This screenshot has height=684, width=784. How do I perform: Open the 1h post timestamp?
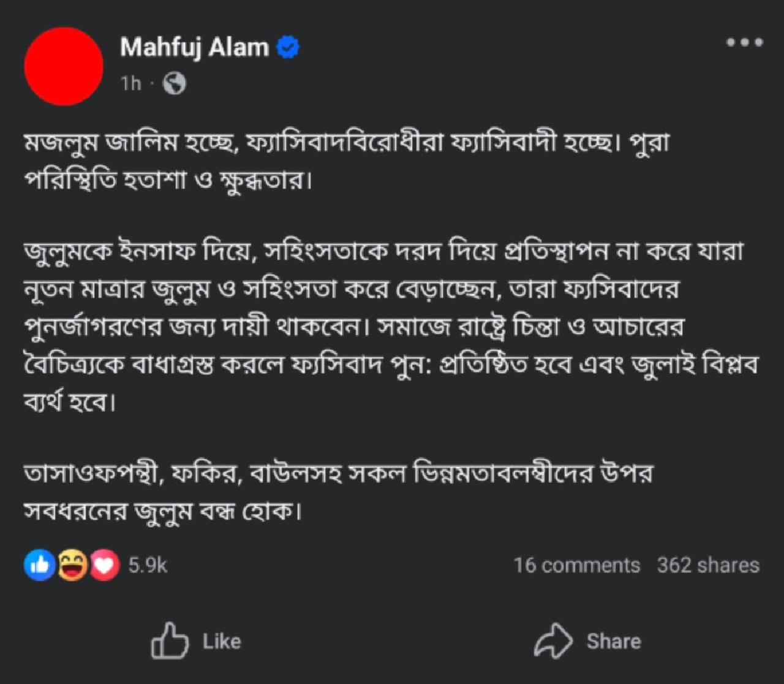[130, 83]
